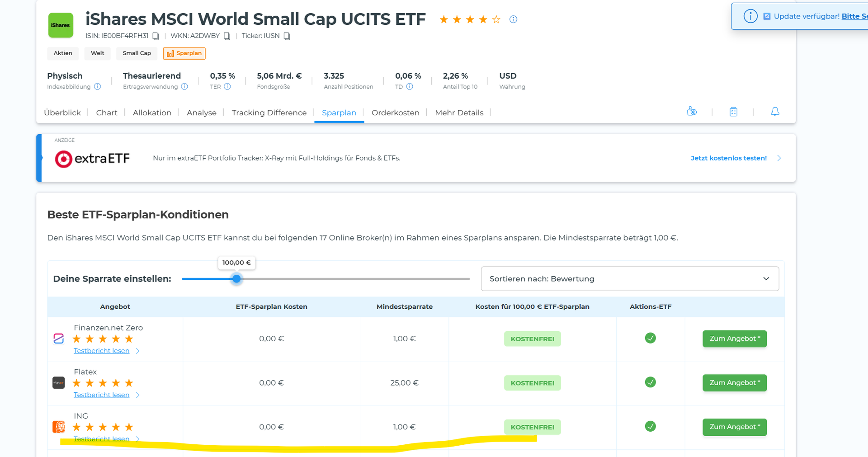
Task: Switch to the Überblick tab
Action: click(62, 113)
